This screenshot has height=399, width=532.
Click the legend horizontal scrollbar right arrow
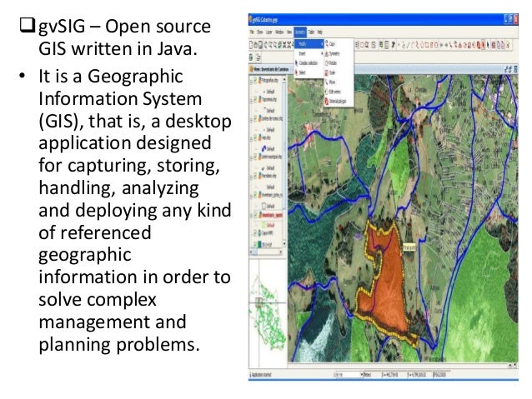[281, 252]
